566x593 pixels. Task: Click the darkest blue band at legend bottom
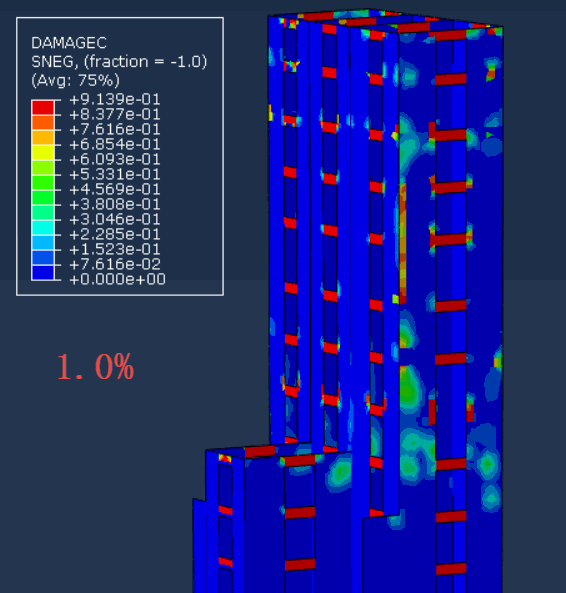point(43,272)
